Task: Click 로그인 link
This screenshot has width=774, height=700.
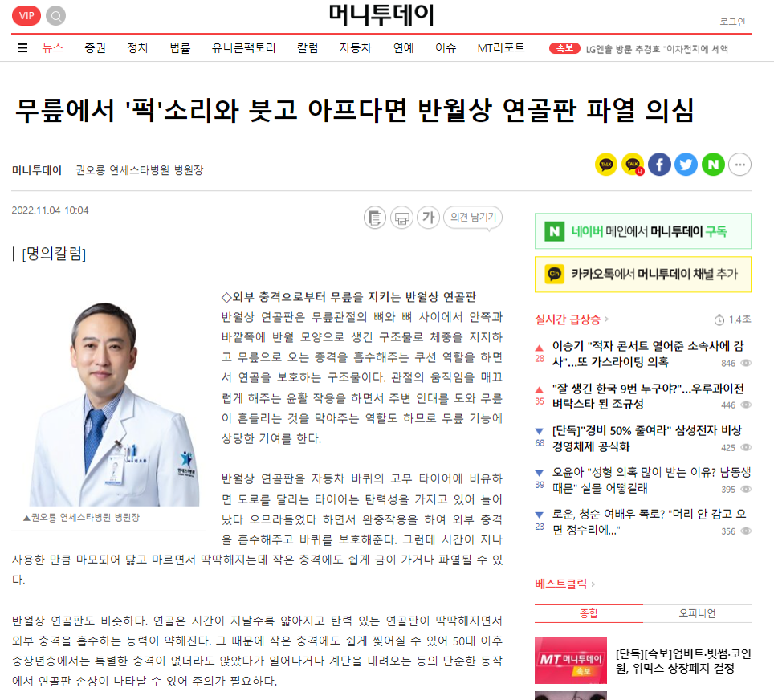Action: (x=732, y=22)
